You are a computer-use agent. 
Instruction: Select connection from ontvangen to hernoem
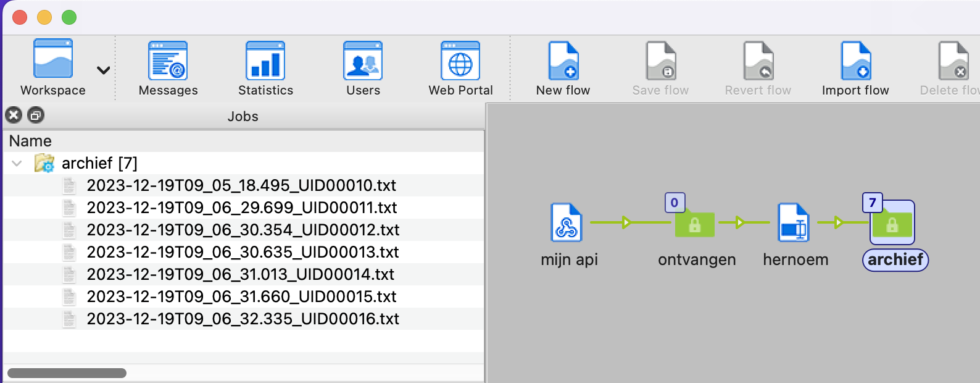pos(743,222)
